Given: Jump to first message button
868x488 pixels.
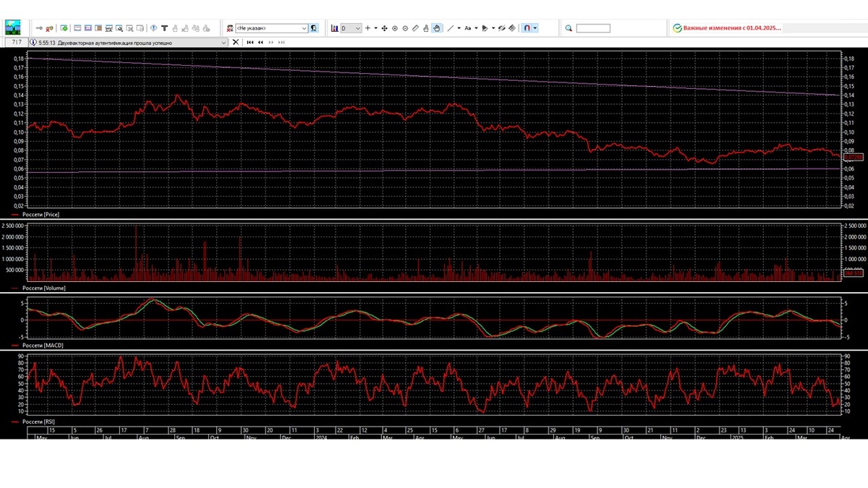Looking at the screenshot, I should (250, 43).
